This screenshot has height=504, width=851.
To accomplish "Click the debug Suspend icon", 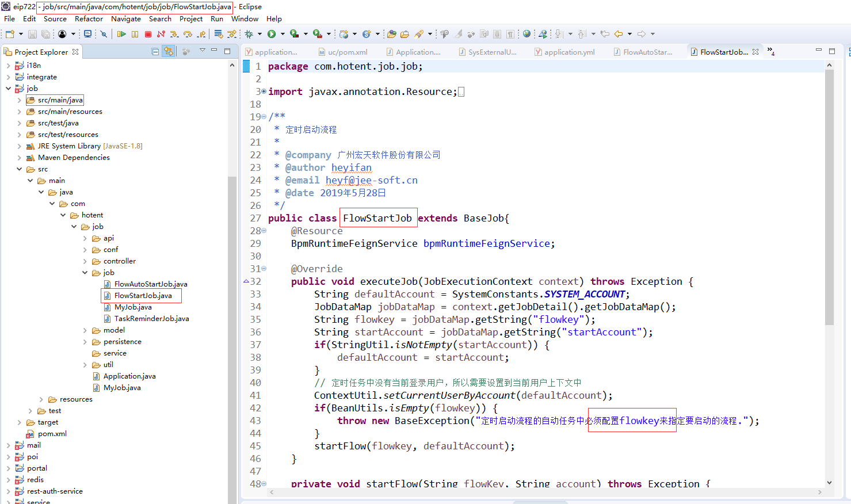I will pyautogui.click(x=135, y=35).
